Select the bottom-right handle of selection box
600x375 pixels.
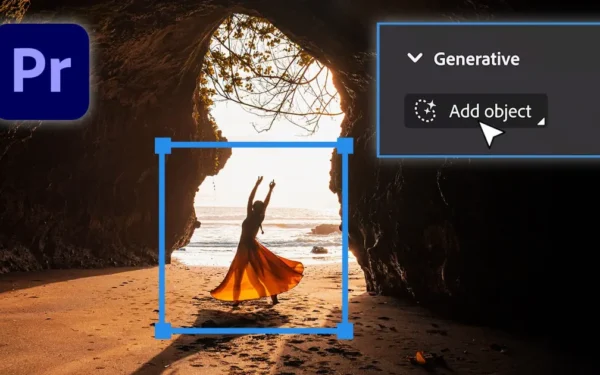pos(345,331)
